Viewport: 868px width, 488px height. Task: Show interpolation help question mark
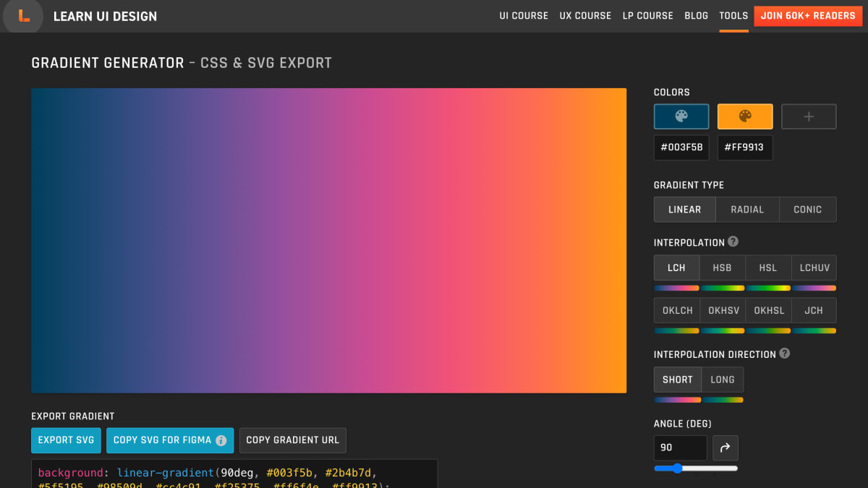(x=733, y=241)
